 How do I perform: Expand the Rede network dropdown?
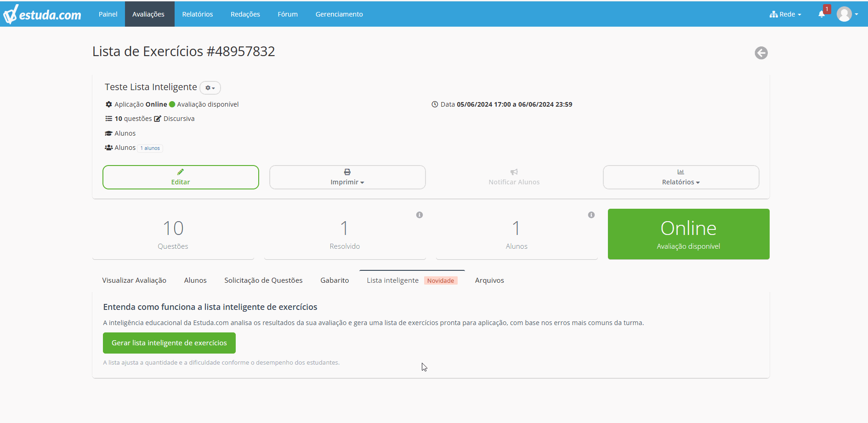(x=785, y=14)
